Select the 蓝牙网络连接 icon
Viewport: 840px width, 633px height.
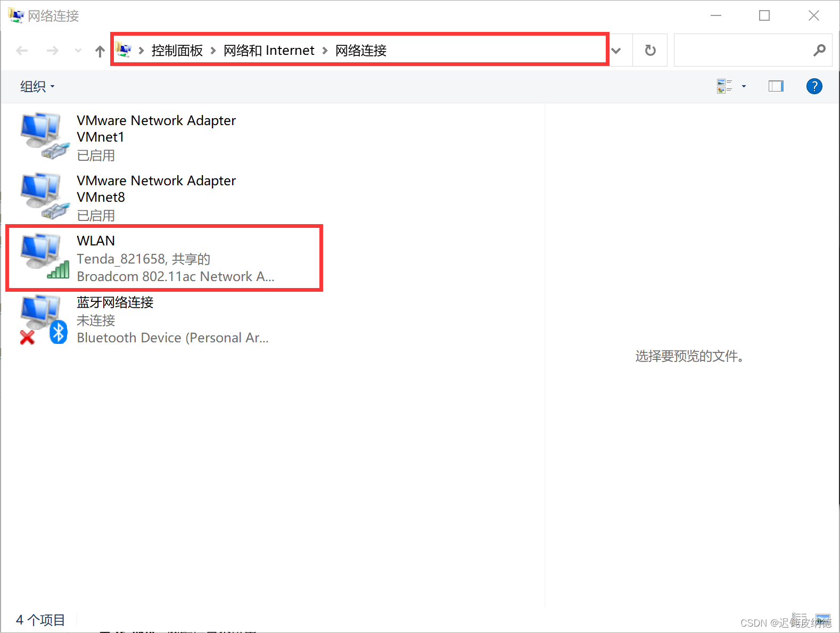(44, 319)
